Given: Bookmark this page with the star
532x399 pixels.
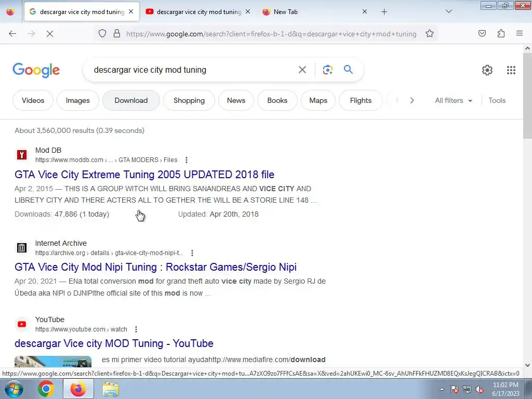Looking at the screenshot, I should 430,34.
